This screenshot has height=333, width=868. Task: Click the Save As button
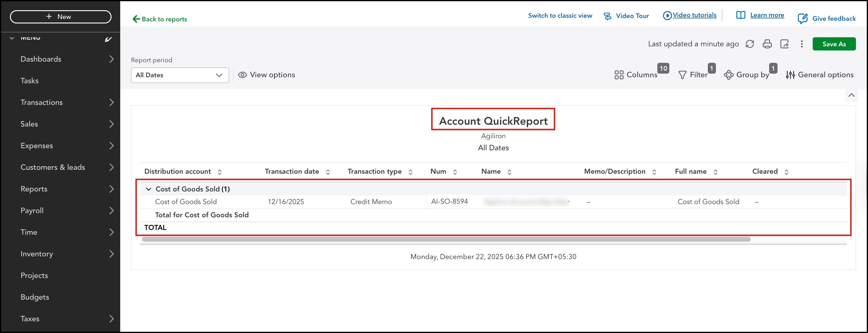coord(834,44)
